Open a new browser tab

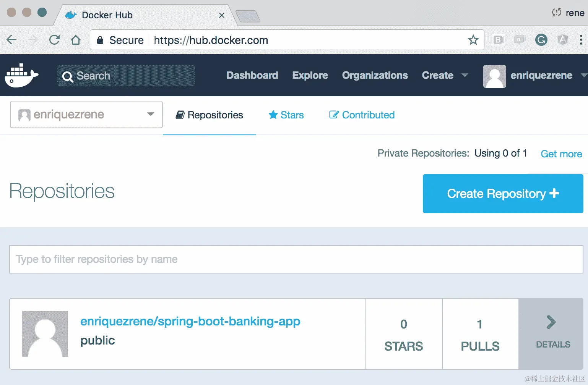[248, 16]
